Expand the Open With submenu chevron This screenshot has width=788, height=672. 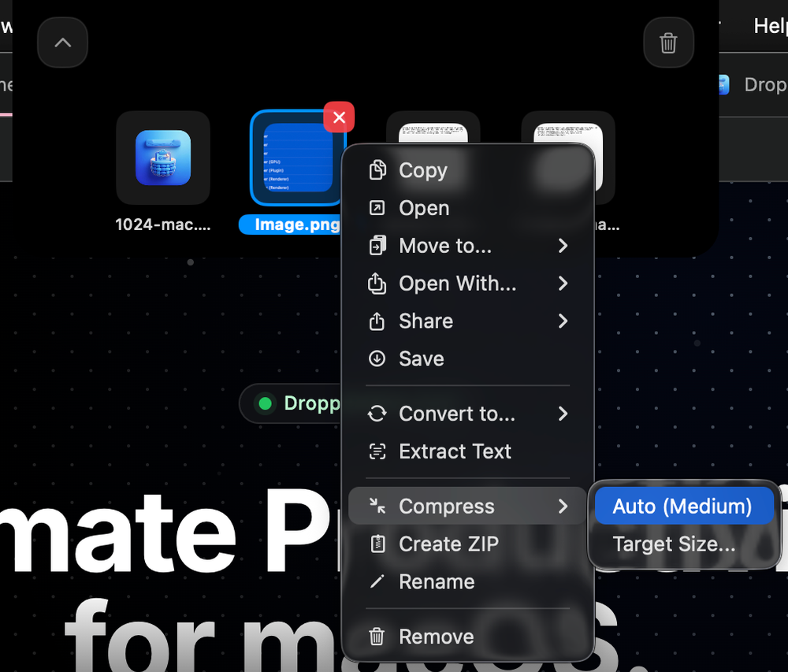pyautogui.click(x=563, y=283)
